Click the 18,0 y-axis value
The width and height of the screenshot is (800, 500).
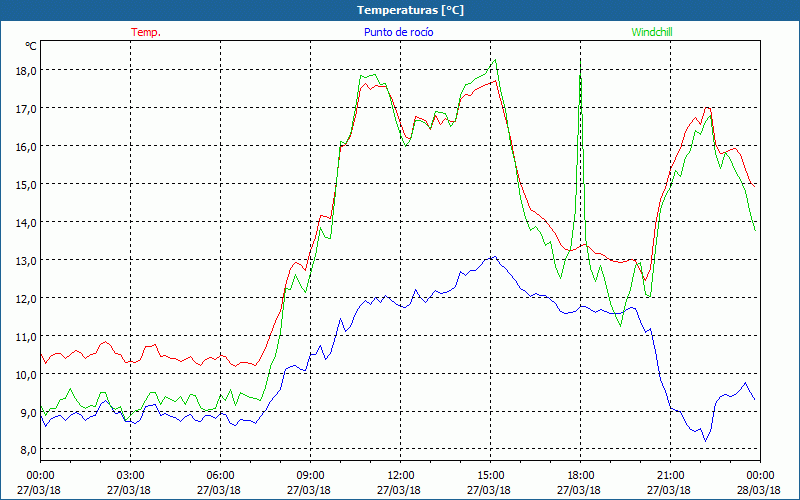(27, 70)
